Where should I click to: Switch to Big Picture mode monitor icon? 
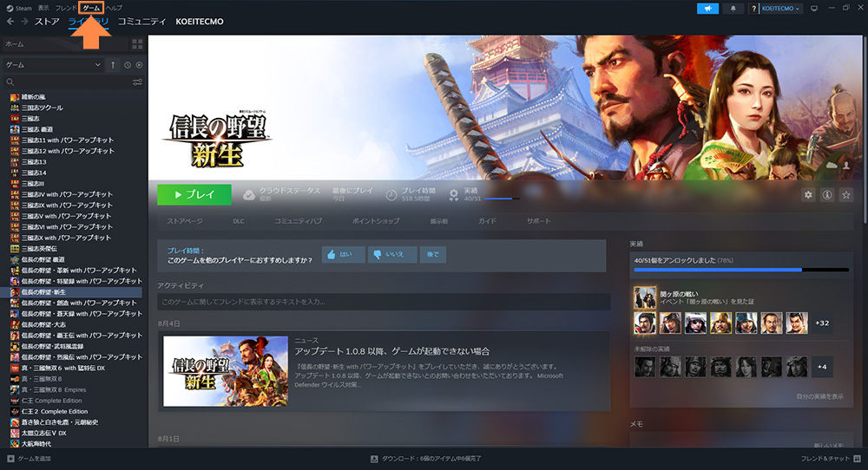(813, 8)
